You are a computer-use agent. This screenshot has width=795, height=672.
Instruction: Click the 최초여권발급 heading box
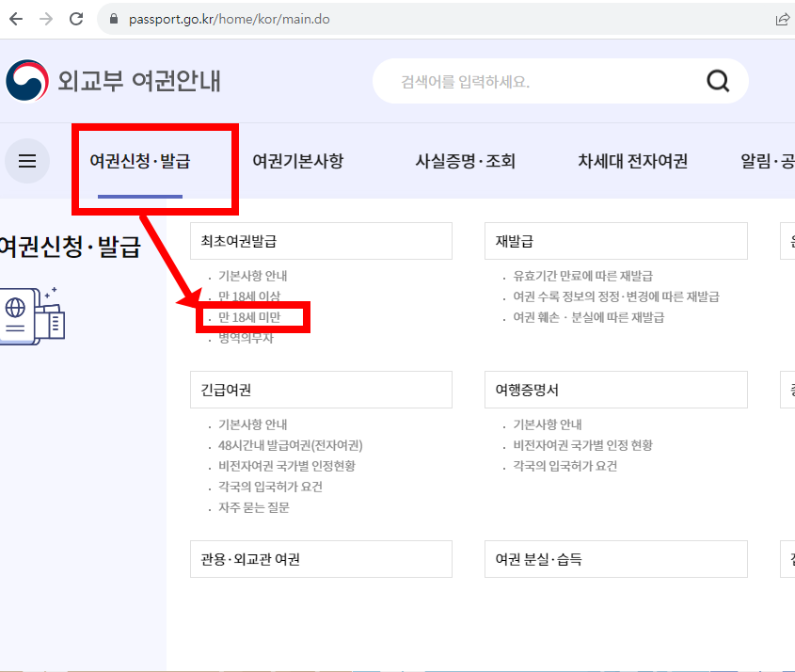coord(320,240)
